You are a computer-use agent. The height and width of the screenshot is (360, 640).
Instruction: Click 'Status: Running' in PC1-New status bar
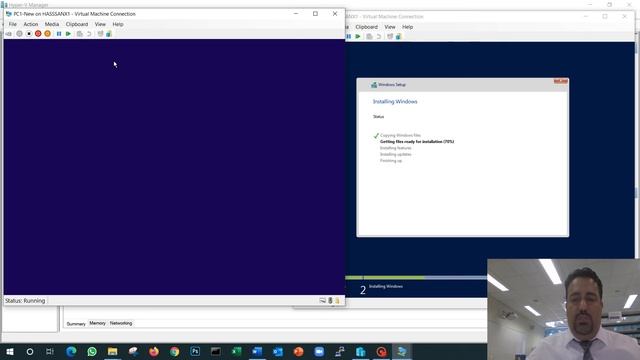(x=25, y=301)
